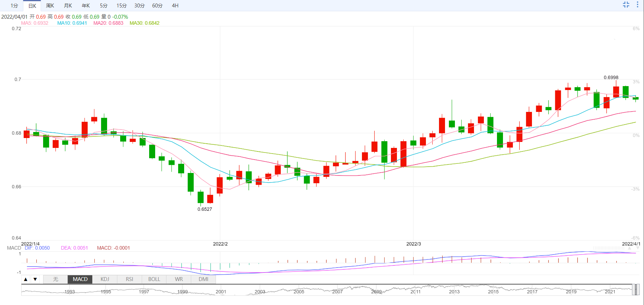
Task: Select the 日K daily chart tab
Action: click(x=32, y=6)
